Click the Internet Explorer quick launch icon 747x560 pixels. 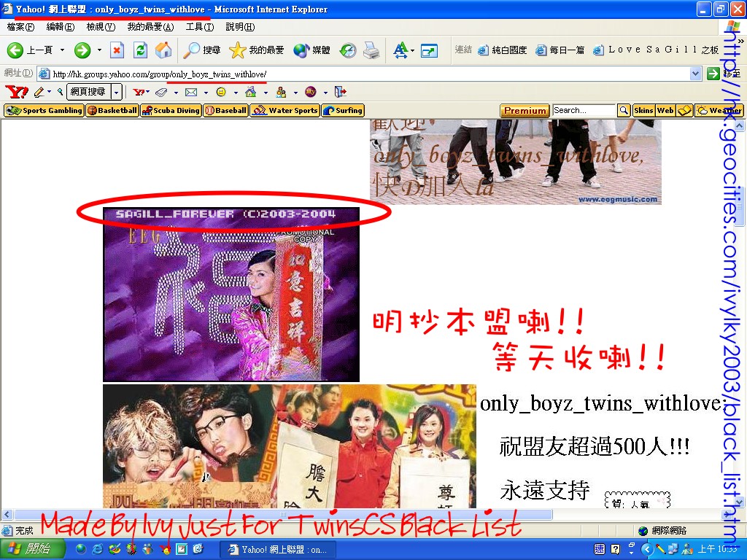coord(97,549)
